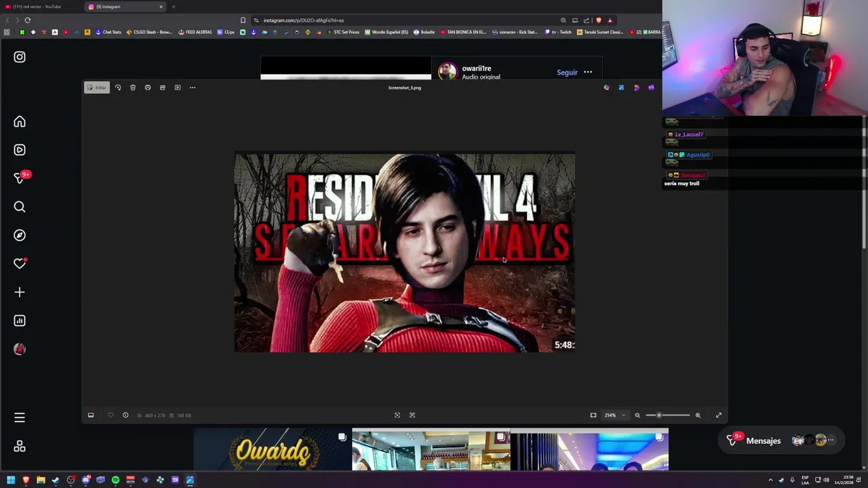Open Instagram profile avatar in sidebar
Viewport: 868px width, 488px height.
tap(20, 349)
